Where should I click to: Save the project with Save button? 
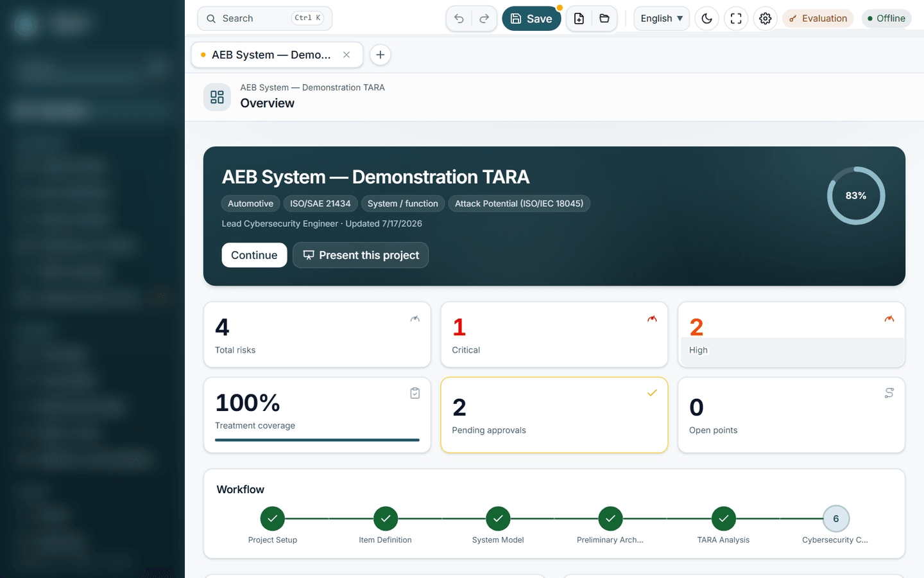531,19
